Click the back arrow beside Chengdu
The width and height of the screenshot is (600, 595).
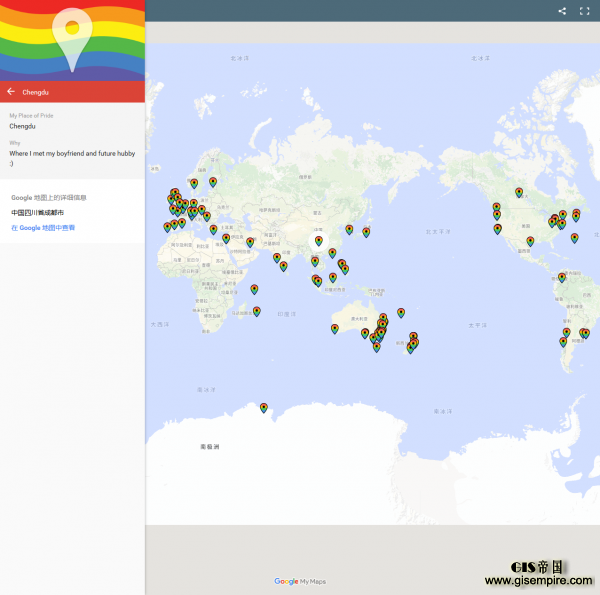tap(11, 91)
